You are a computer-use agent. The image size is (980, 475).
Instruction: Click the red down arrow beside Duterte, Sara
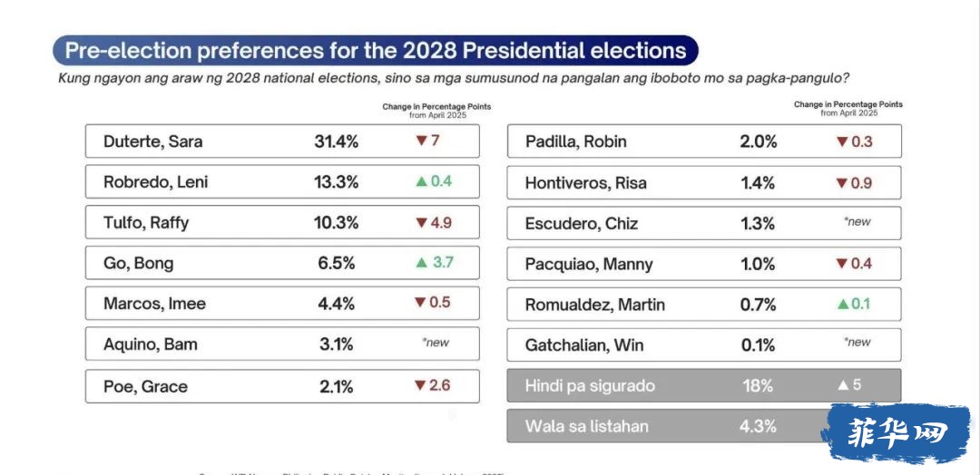coord(420,141)
